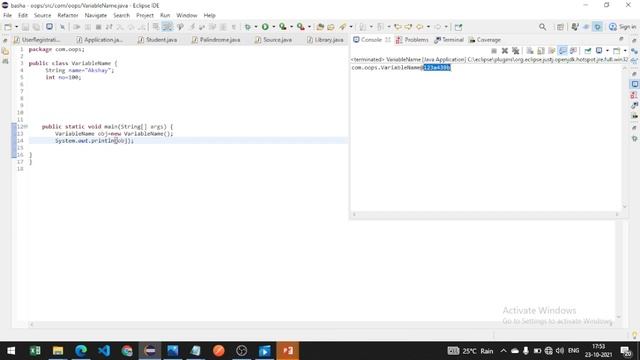Open the Coverage view tab
Screen dimensions: 640x360
coord(485,40)
